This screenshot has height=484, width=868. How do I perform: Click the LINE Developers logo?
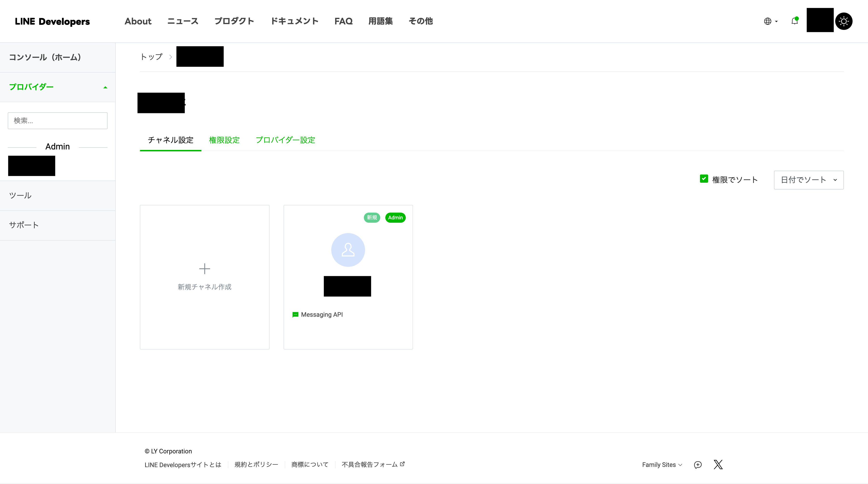click(52, 21)
